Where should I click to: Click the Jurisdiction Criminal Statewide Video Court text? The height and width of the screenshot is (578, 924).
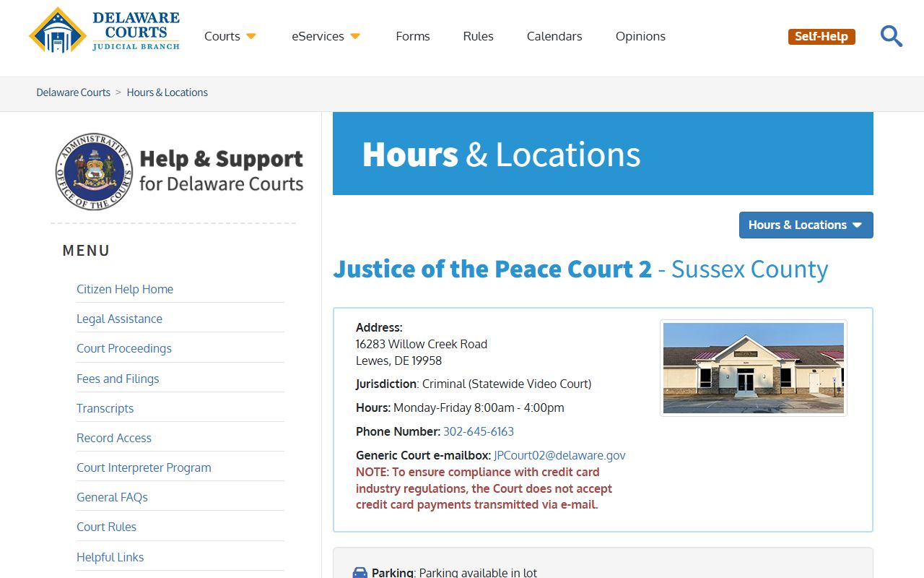[x=474, y=384]
